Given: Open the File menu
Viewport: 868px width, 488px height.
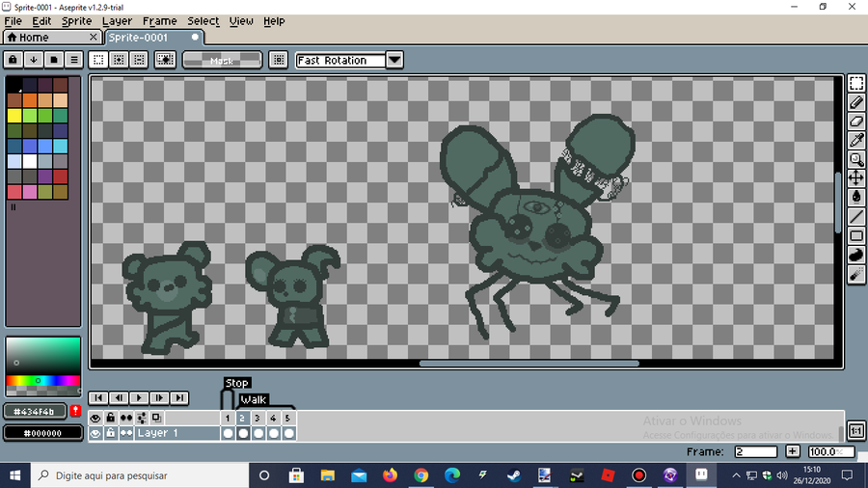Looking at the screenshot, I should tap(13, 21).
